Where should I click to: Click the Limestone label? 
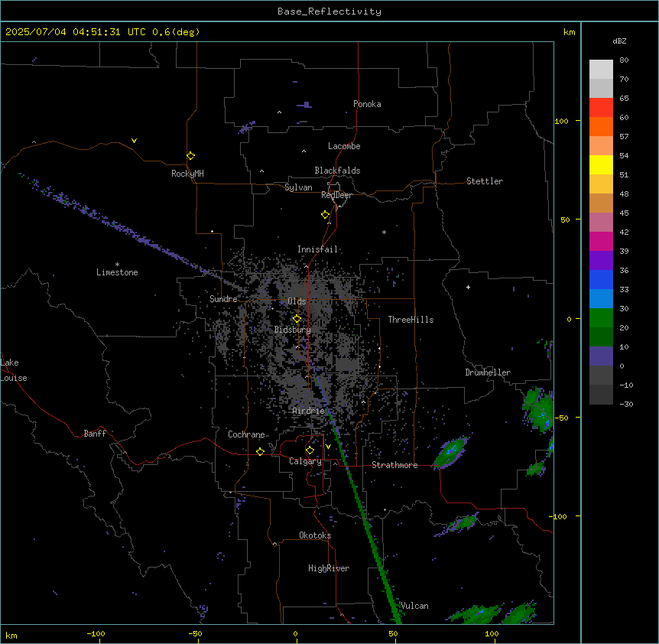click(117, 272)
